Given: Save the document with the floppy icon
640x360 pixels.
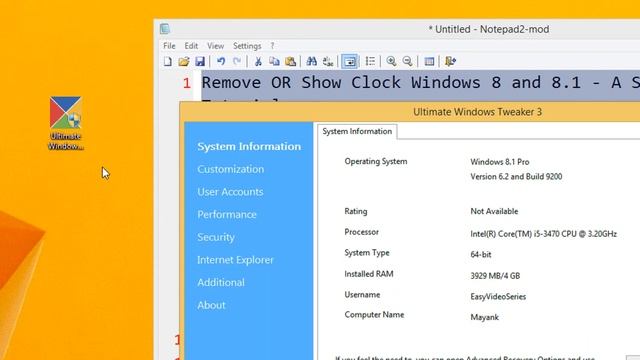Looking at the screenshot, I should [200, 62].
